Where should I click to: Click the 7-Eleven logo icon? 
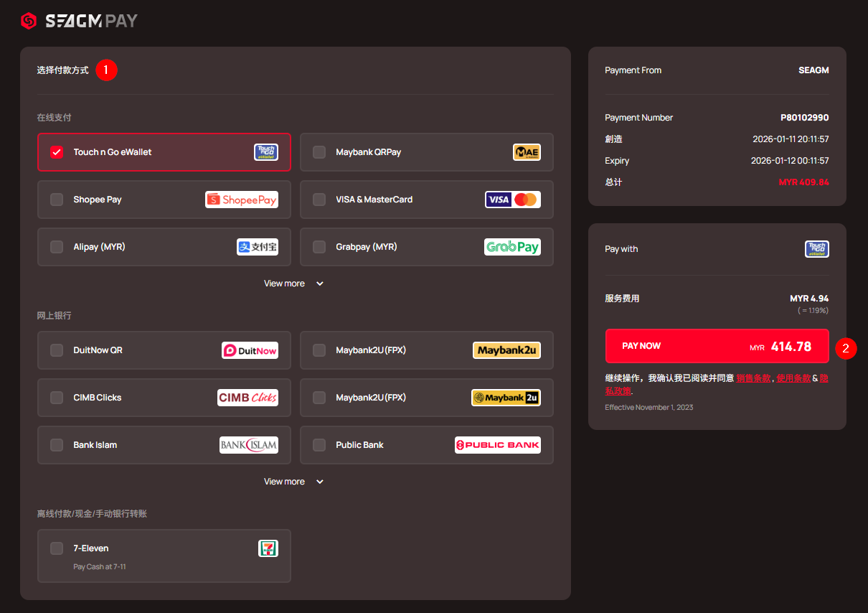pos(268,548)
